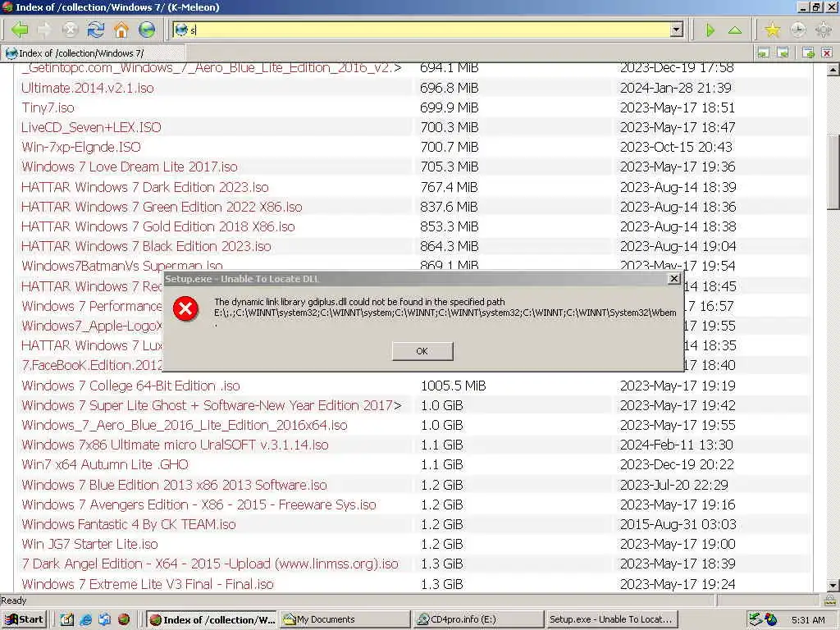Click the page scrollbar down arrow
This screenshot has height=630, width=840.
pyautogui.click(x=833, y=585)
